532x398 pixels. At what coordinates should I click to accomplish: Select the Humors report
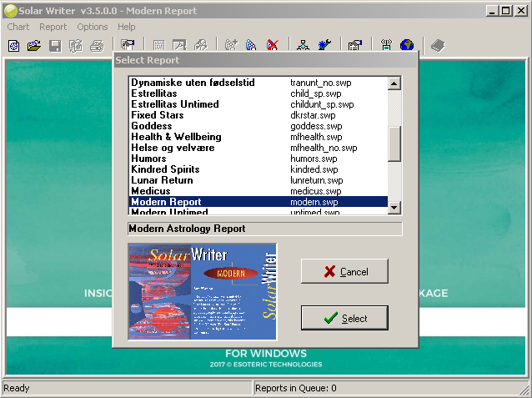coord(258,159)
